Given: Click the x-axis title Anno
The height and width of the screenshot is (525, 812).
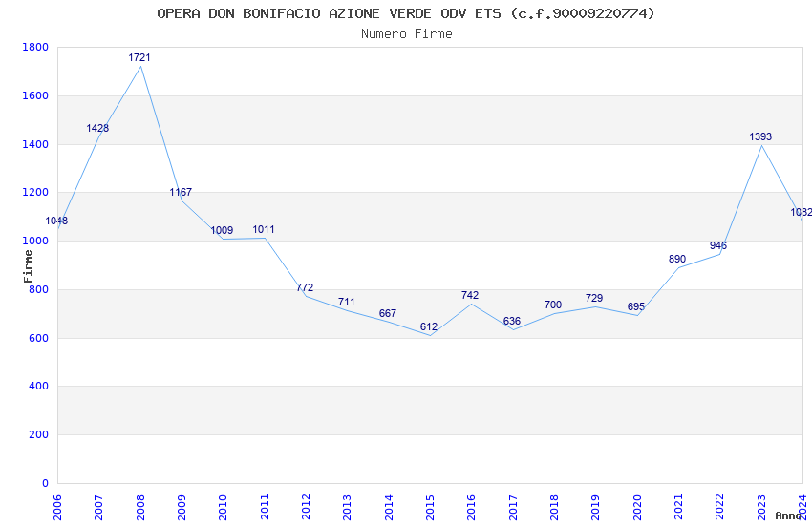Looking at the screenshot, I should [788, 515].
